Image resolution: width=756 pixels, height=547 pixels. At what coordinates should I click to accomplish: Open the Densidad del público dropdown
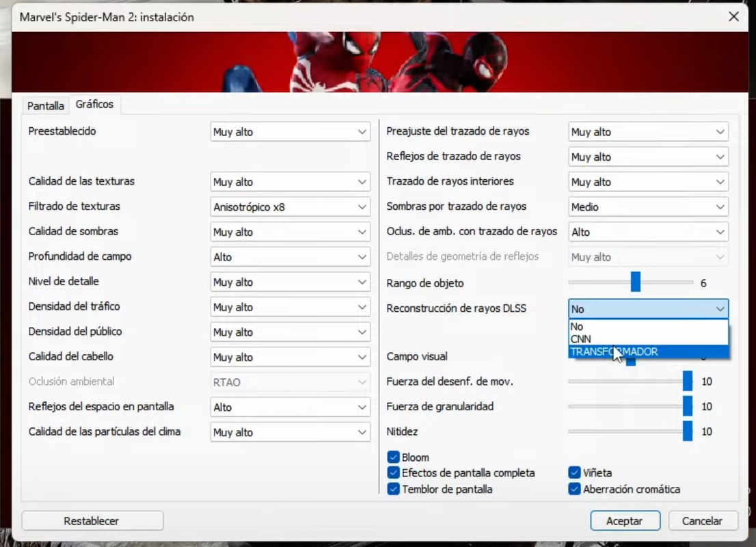[291, 332]
